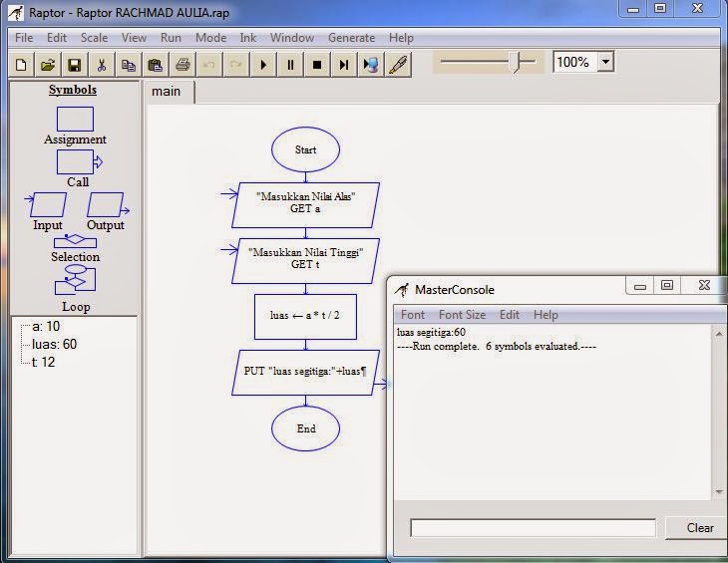This screenshot has height=563, width=728.
Task: Focus the MasterConsole command input field
Action: pos(533,528)
